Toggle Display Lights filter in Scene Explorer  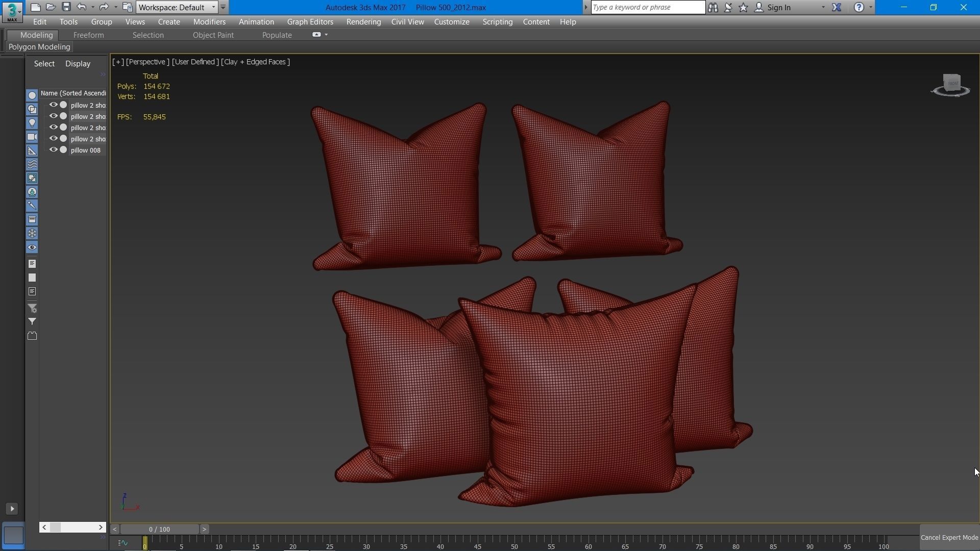click(32, 123)
